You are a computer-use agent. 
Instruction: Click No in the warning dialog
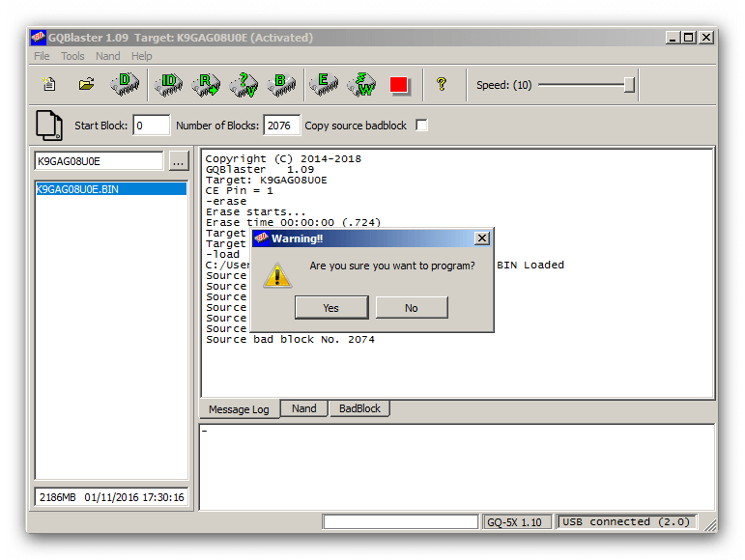(x=412, y=308)
